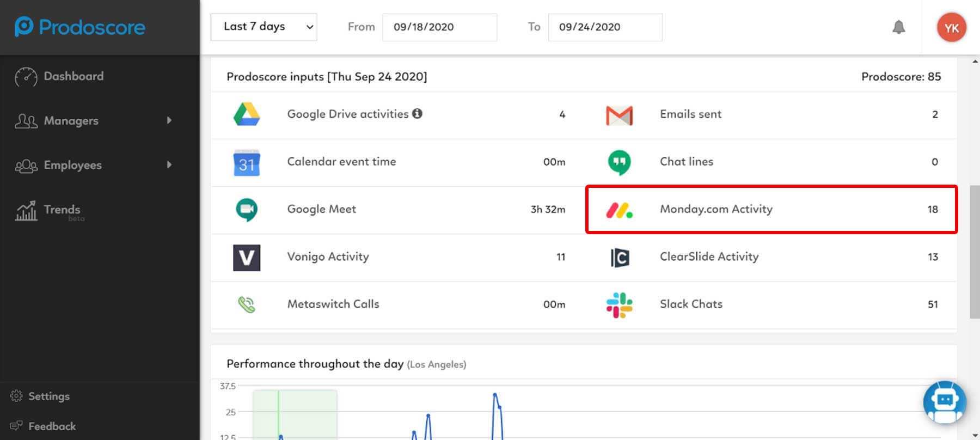Click Monday.com Activity count 18

[x=933, y=209]
